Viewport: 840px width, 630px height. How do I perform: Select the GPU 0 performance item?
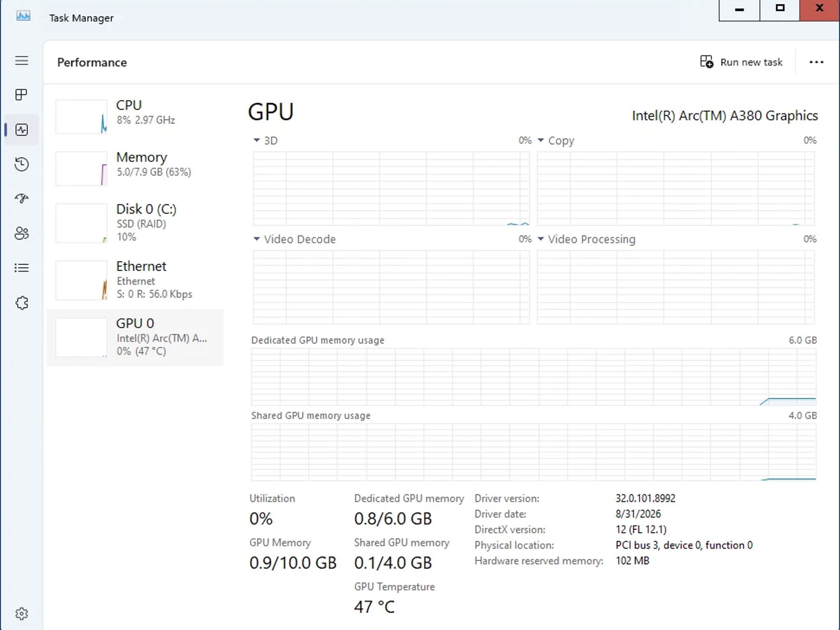pos(135,337)
